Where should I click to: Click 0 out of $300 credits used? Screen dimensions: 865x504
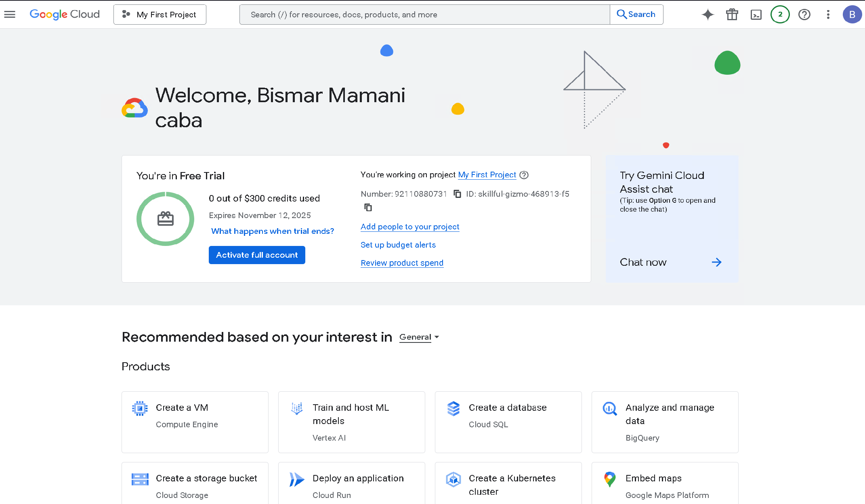[x=264, y=198]
